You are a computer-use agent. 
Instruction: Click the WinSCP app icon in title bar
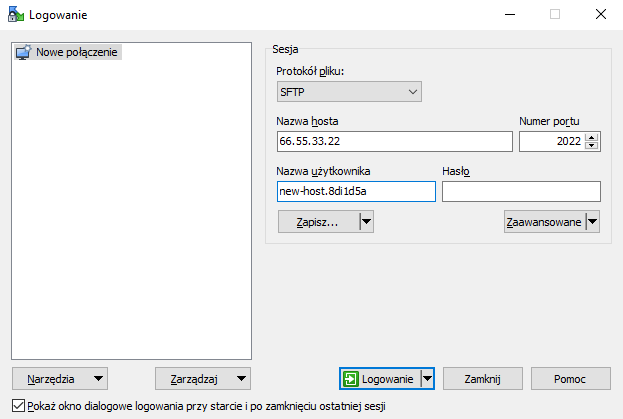14,14
